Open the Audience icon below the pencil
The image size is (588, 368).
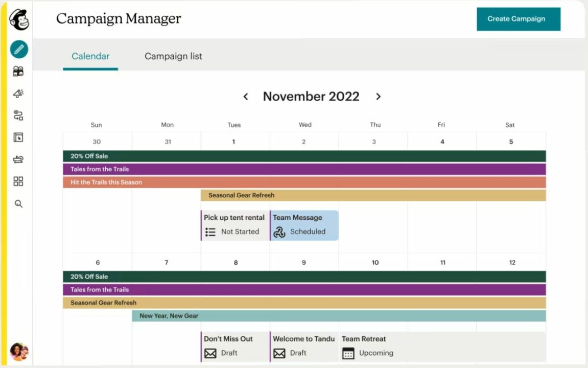click(18, 72)
